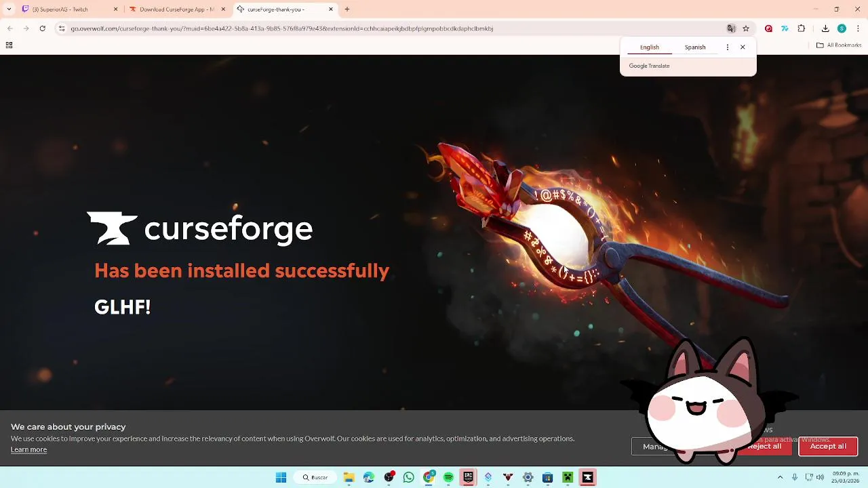Reload the current page

[42, 28]
